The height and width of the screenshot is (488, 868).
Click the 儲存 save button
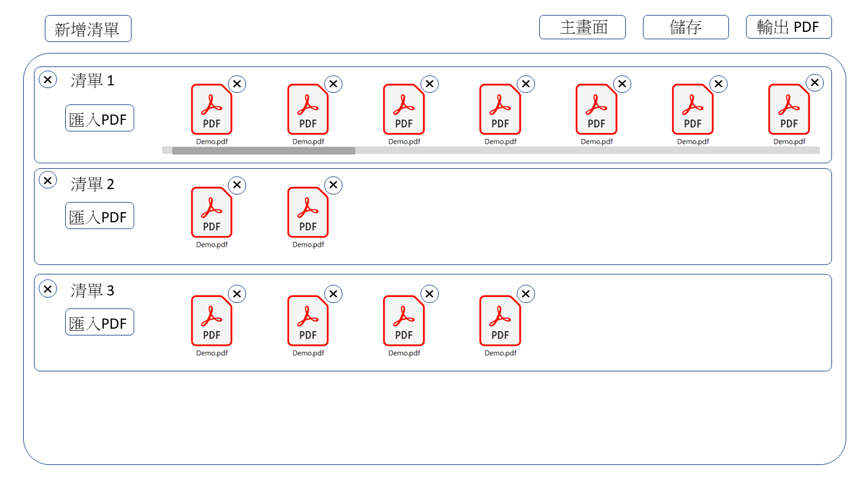coord(685,27)
